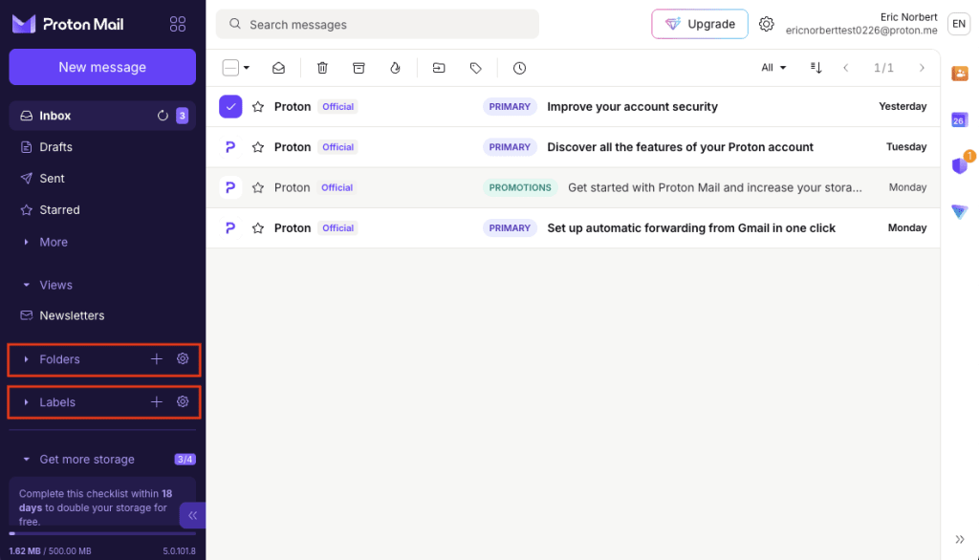Viewport: 979px width, 560px height.
Task: Open the Newsletters view
Action: click(x=102, y=316)
